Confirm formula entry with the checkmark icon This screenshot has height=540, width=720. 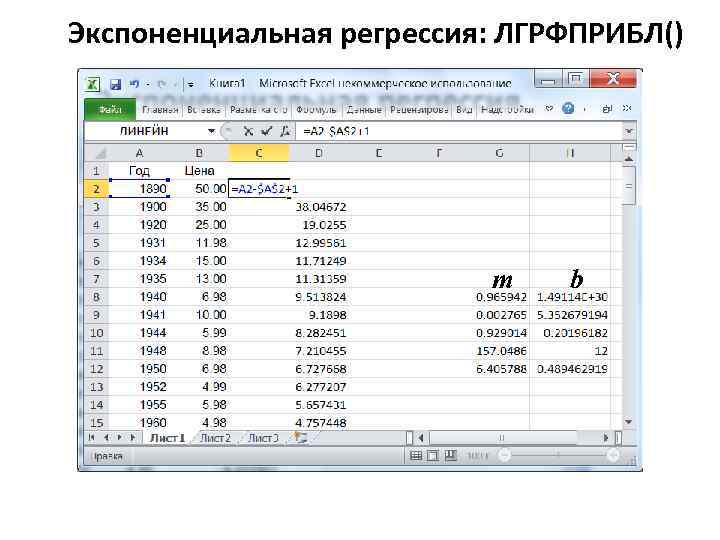pos(266,132)
